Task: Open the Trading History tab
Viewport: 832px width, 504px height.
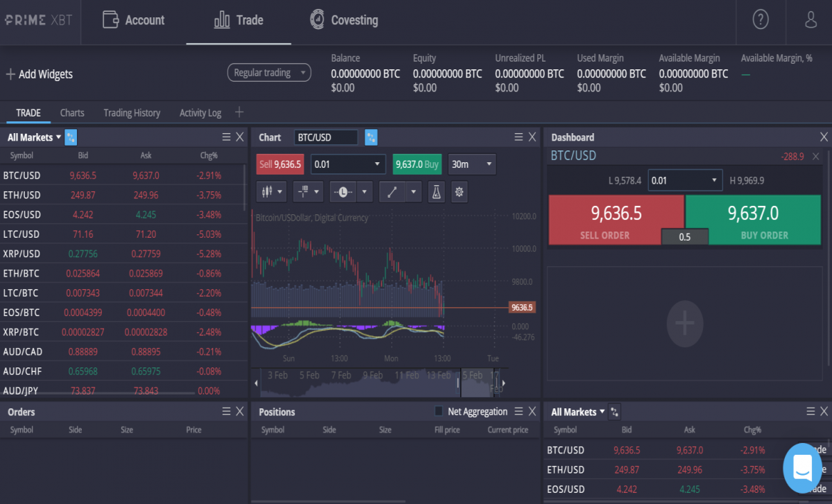Action: tap(132, 112)
